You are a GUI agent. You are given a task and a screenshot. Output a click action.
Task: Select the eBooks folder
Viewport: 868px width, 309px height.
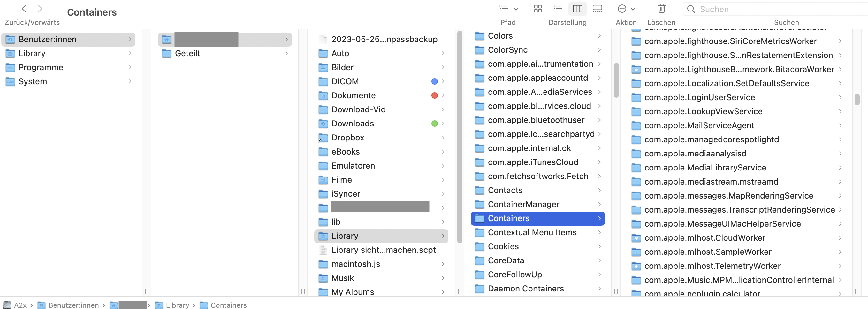381,152
